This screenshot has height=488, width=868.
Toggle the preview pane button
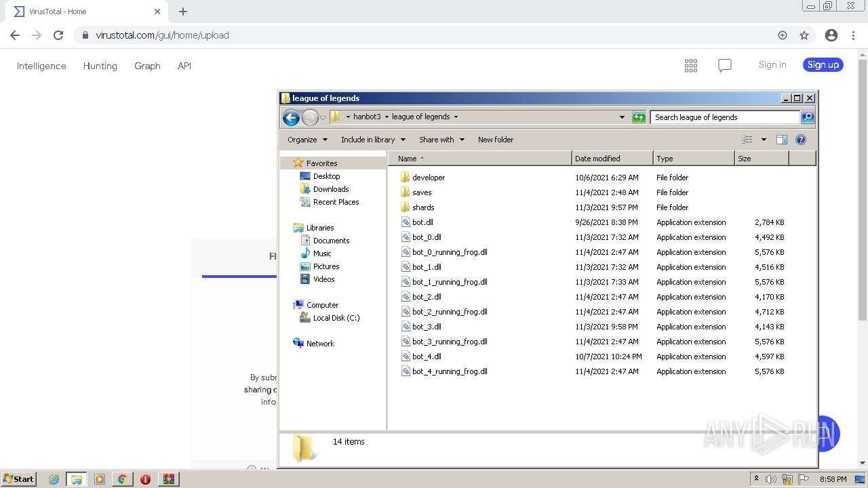(x=782, y=140)
